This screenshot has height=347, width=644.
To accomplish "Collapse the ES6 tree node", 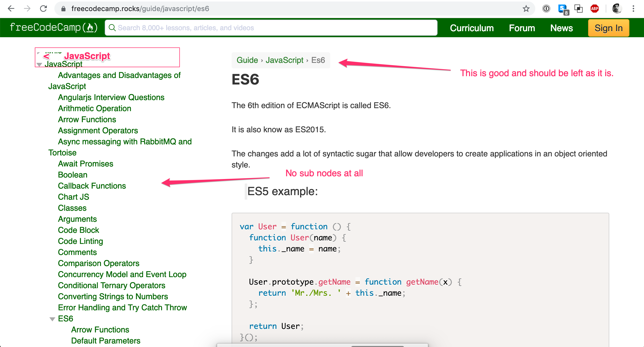I will (x=52, y=319).
